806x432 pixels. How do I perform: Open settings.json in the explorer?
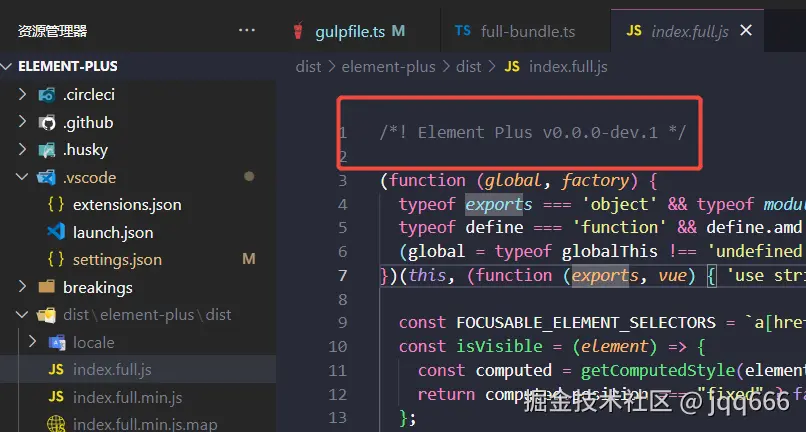point(117,260)
